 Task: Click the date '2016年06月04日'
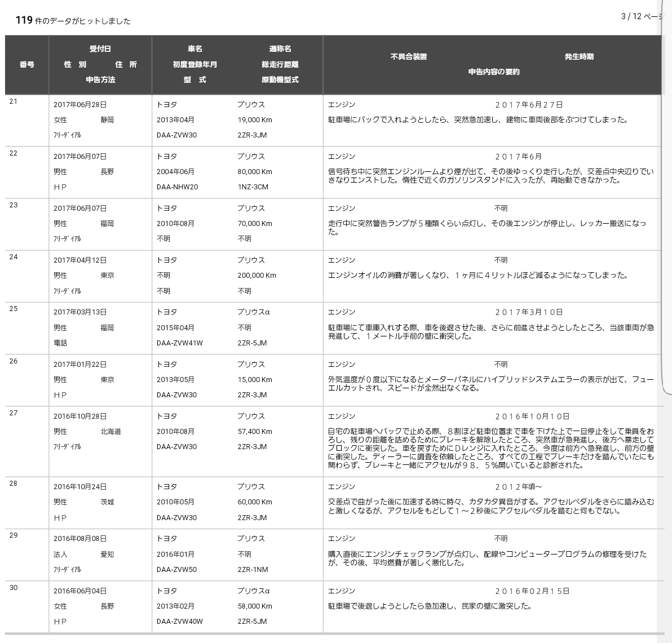(80, 591)
